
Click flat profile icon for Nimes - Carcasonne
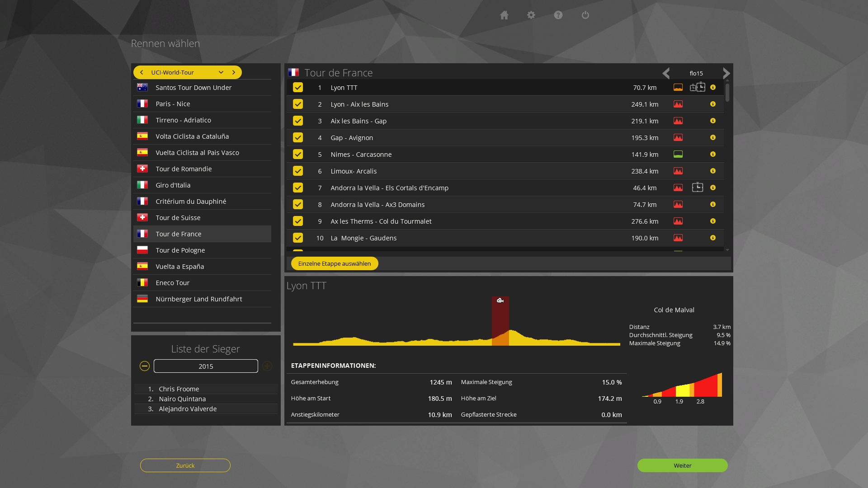pos(678,154)
